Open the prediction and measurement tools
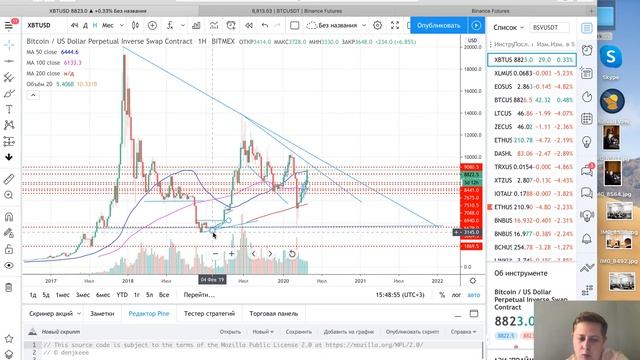This screenshot has height=360, width=640. click(9, 141)
